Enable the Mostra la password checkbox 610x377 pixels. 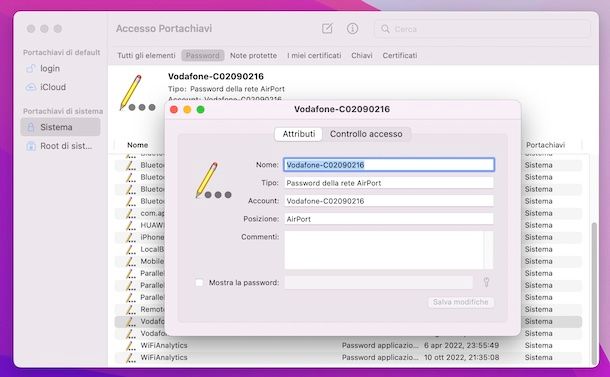point(199,283)
